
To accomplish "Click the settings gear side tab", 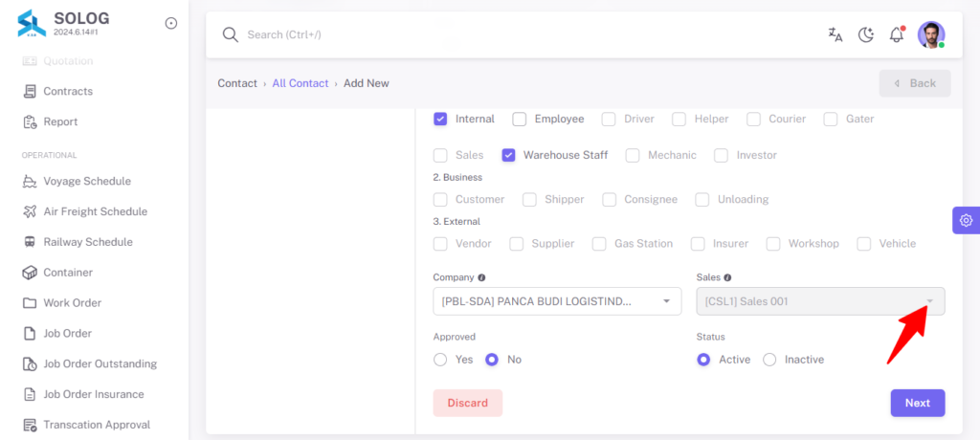I will (x=967, y=220).
